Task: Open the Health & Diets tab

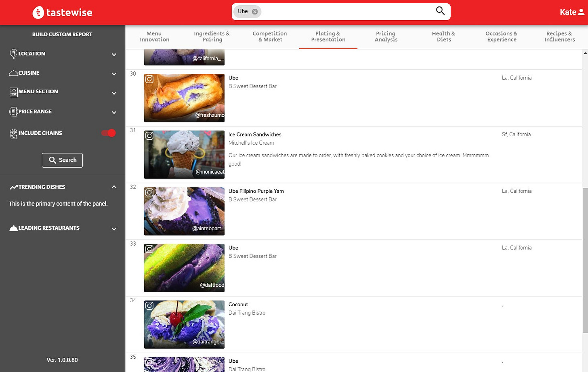Action: tap(443, 37)
